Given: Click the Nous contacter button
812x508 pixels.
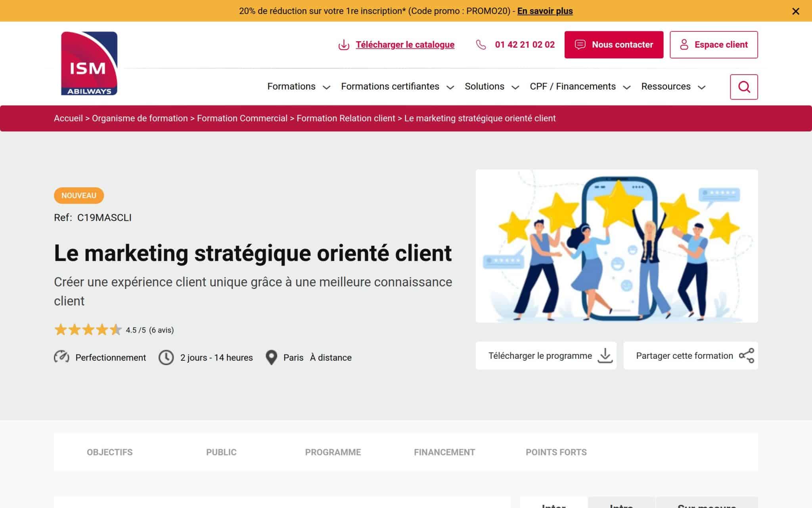Looking at the screenshot, I should pyautogui.click(x=614, y=45).
